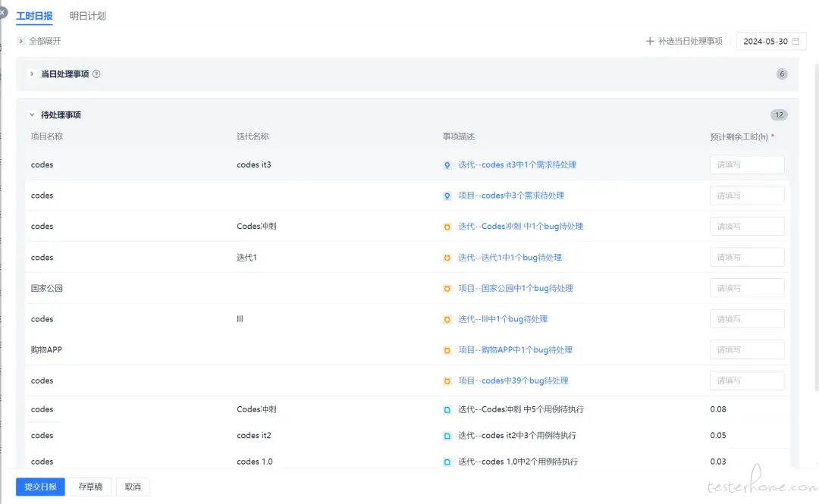
Task: Collapse the 待处理事项 section
Action: point(32,115)
